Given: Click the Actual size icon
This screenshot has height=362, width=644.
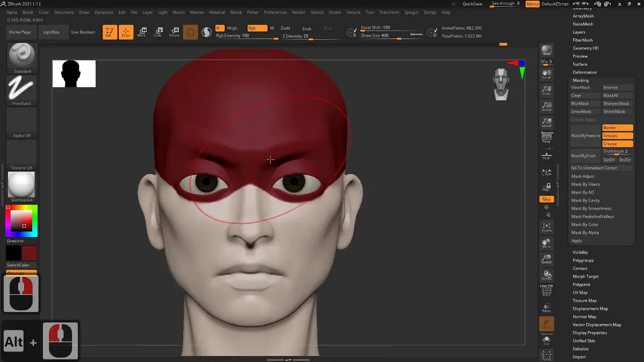Looking at the screenshot, I should pyautogui.click(x=546, y=107).
